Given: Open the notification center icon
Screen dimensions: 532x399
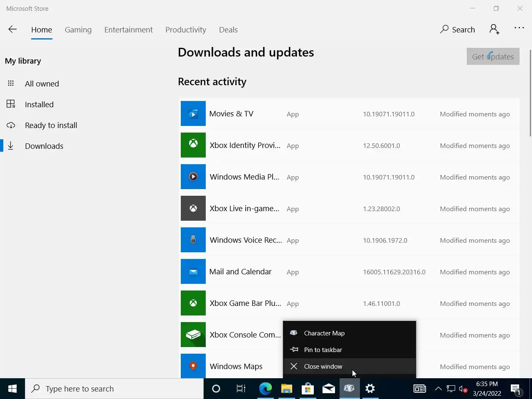Looking at the screenshot, I should tap(516, 389).
